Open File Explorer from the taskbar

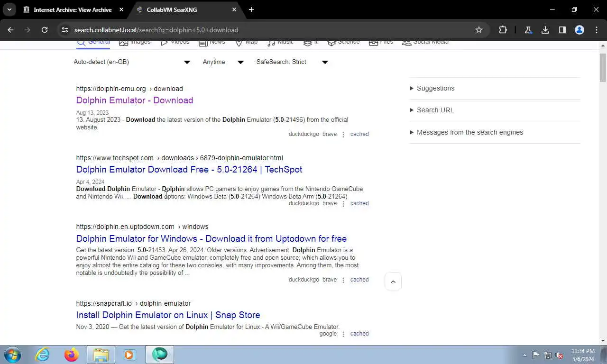coord(101,355)
